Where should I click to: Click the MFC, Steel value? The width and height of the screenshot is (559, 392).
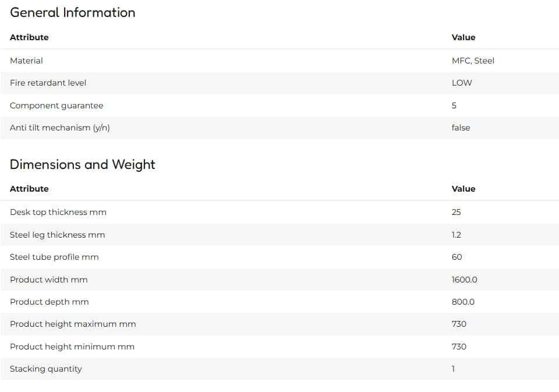click(473, 61)
